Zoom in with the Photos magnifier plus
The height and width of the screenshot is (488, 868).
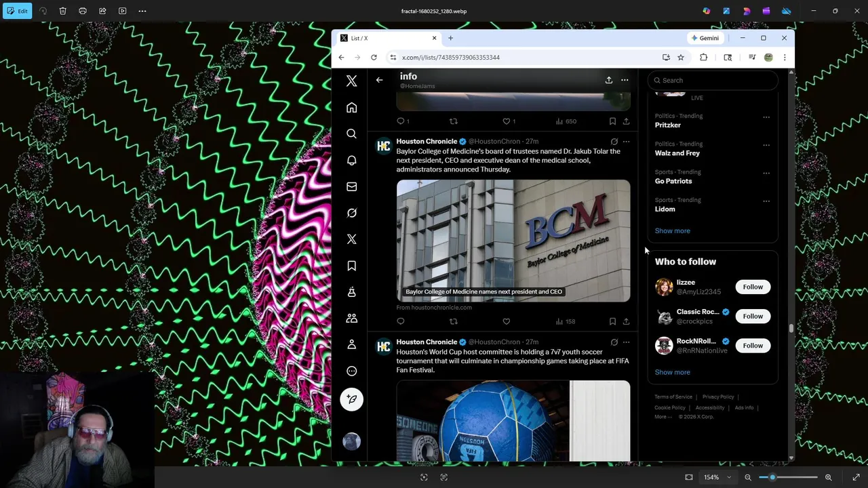(828, 477)
